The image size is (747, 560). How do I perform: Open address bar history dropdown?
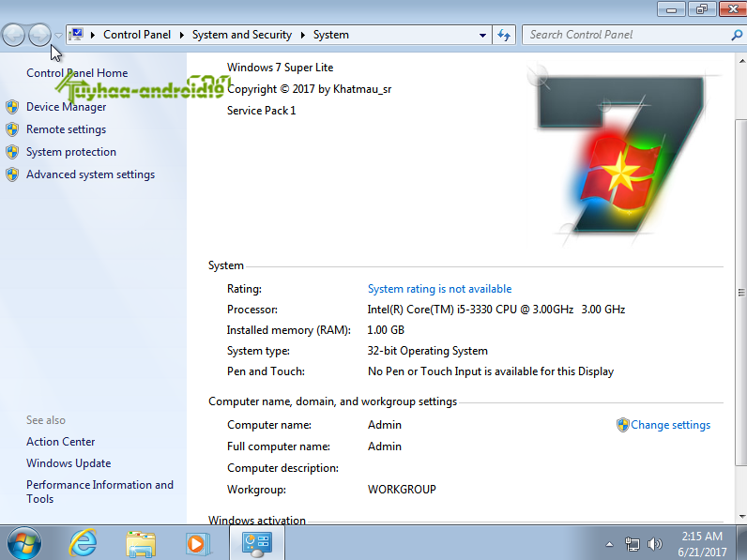click(482, 36)
